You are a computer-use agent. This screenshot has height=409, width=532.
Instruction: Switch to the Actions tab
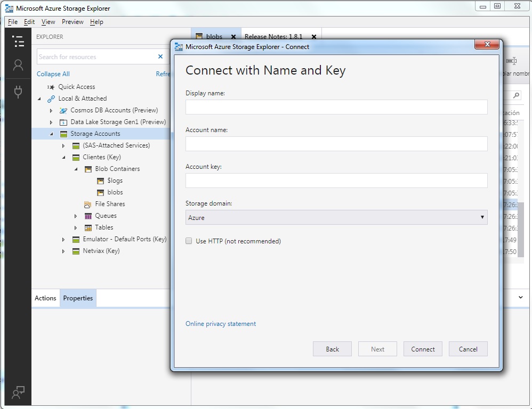pyautogui.click(x=45, y=298)
